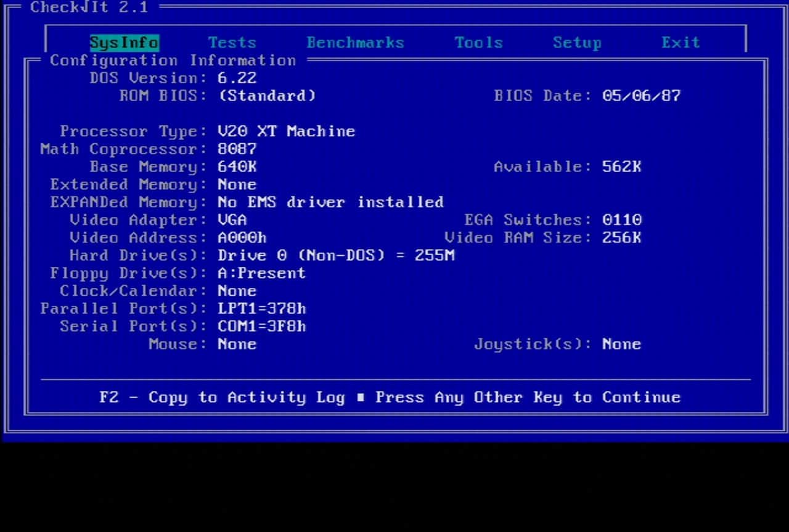Click the ROM BIOS value (Standard)

[266, 96]
